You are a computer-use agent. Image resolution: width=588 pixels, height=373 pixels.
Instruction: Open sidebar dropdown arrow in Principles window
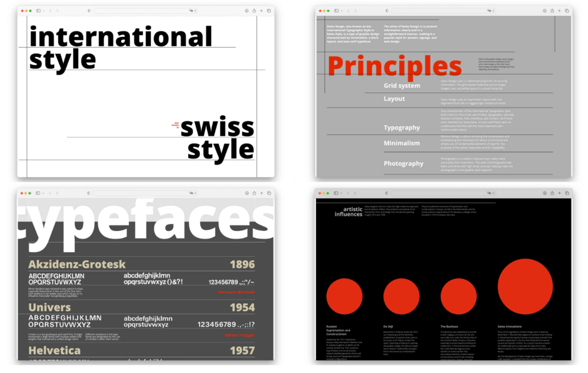(x=342, y=11)
